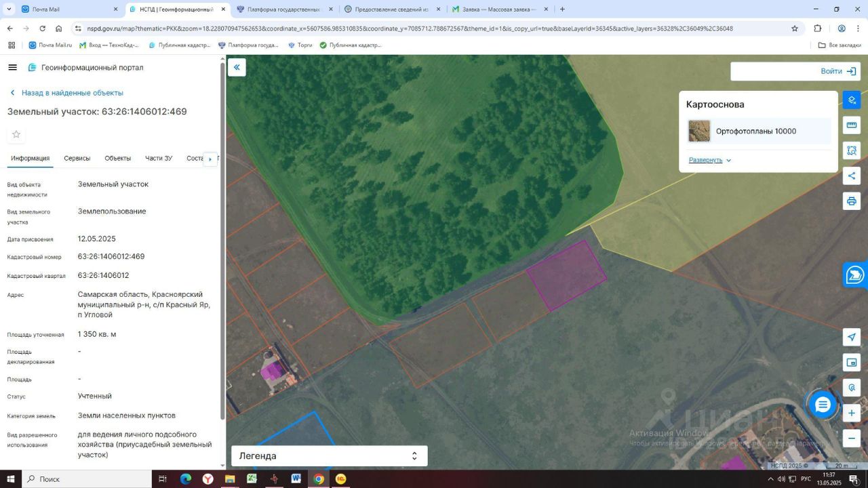Open the hamburger menu of the geoportal

pos(12,68)
